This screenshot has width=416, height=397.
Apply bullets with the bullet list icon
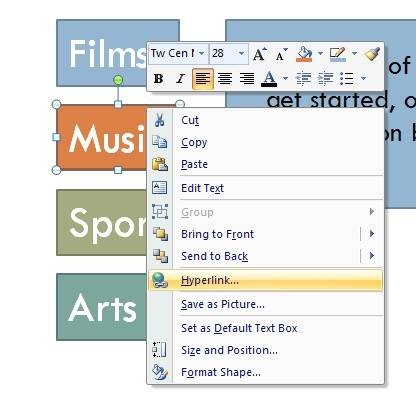347,79
